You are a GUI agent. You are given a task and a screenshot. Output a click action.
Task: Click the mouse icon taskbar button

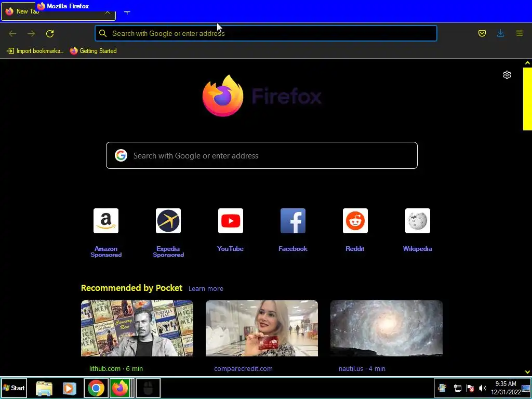pos(148,388)
